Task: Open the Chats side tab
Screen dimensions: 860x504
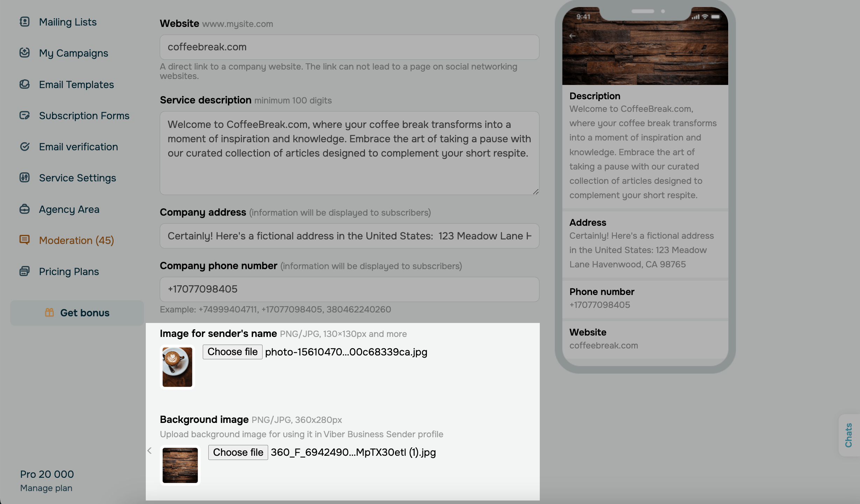Action: coord(848,435)
